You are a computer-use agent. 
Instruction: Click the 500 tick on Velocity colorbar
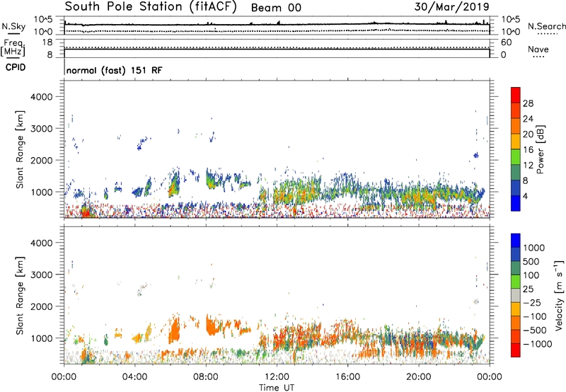(x=532, y=261)
